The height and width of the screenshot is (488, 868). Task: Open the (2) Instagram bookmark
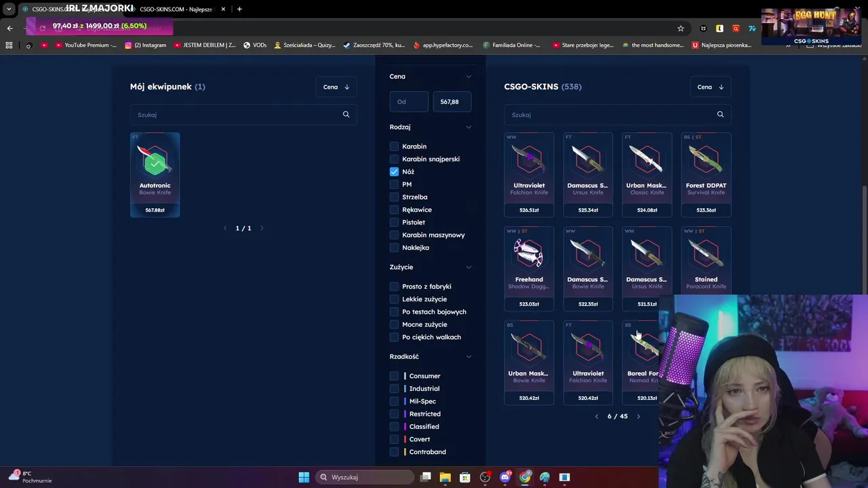pyautogui.click(x=146, y=45)
